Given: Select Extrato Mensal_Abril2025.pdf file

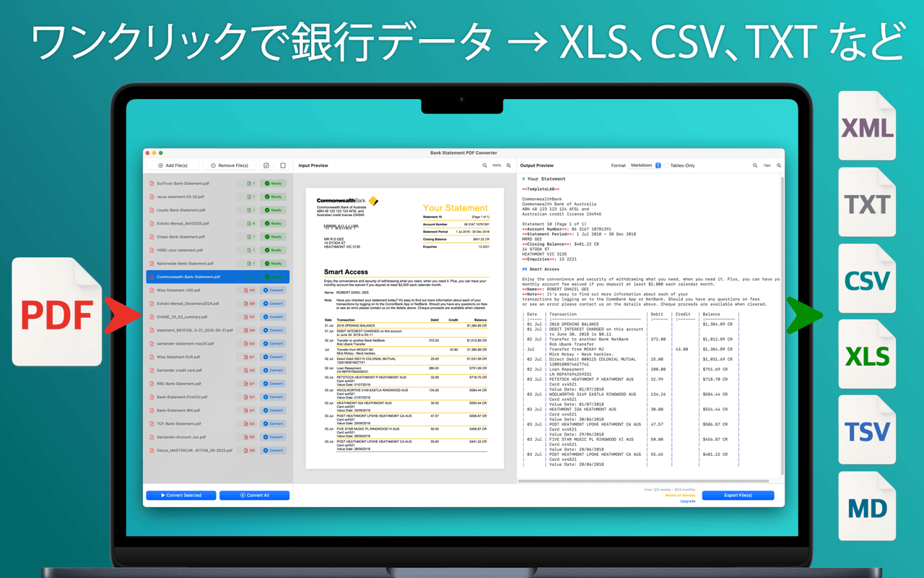Looking at the screenshot, I should point(218,223).
